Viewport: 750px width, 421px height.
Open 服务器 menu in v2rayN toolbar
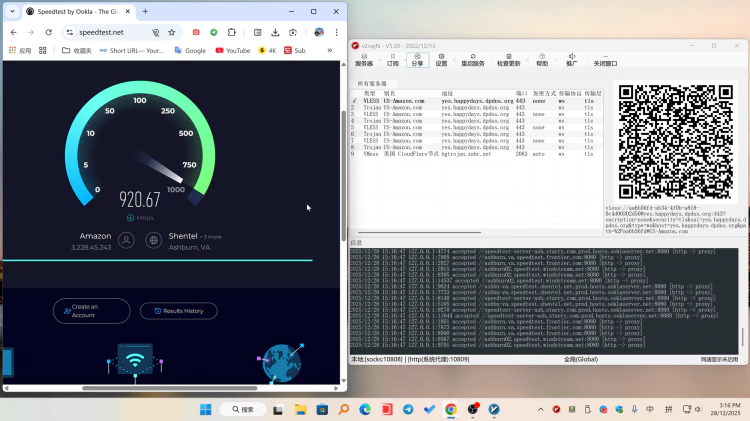364,60
